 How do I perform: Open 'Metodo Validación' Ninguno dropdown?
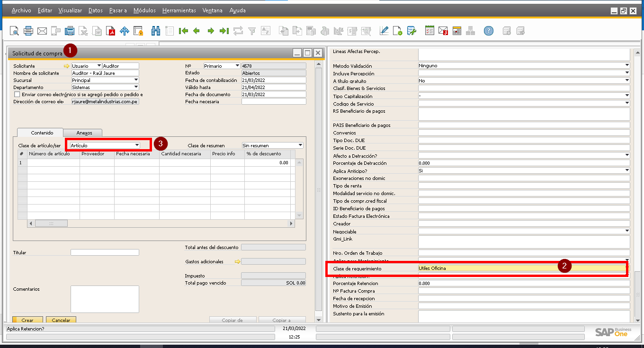[627, 65]
